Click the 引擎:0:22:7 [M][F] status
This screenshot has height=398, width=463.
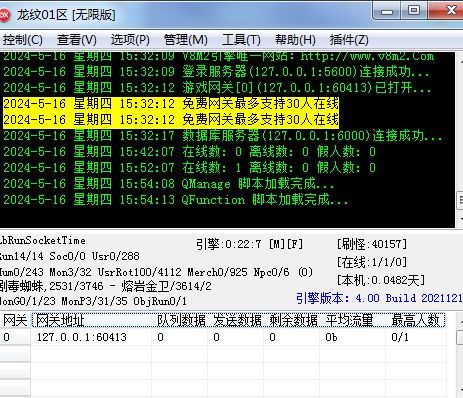pyautogui.click(x=249, y=244)
